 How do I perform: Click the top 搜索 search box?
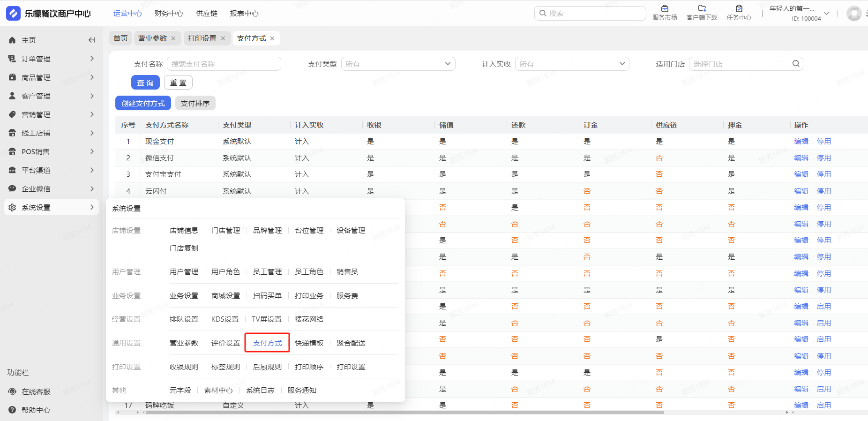[x=590, y=13]
